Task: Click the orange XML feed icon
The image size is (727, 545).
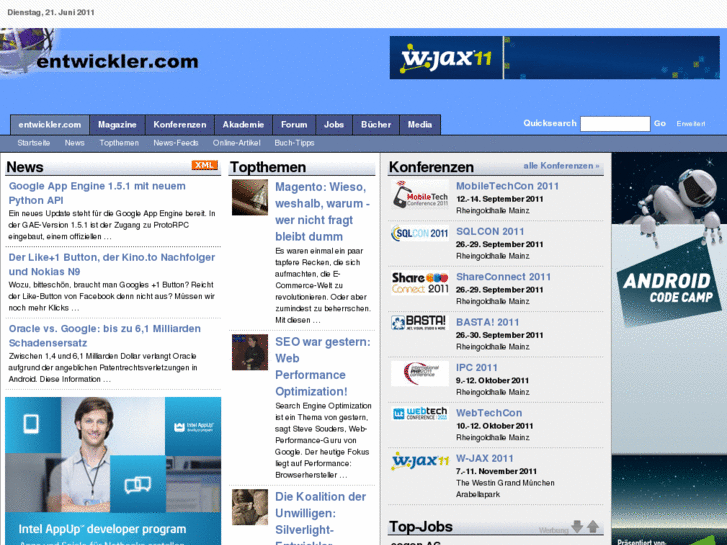Action: (x=204, y=165)
